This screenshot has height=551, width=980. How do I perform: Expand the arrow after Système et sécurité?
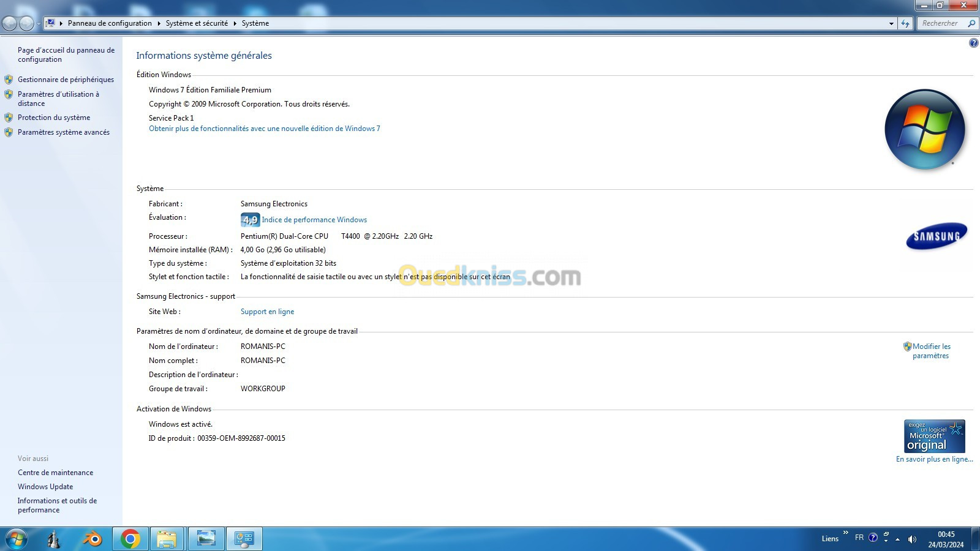pyautogui.click(x=235, y=23)
